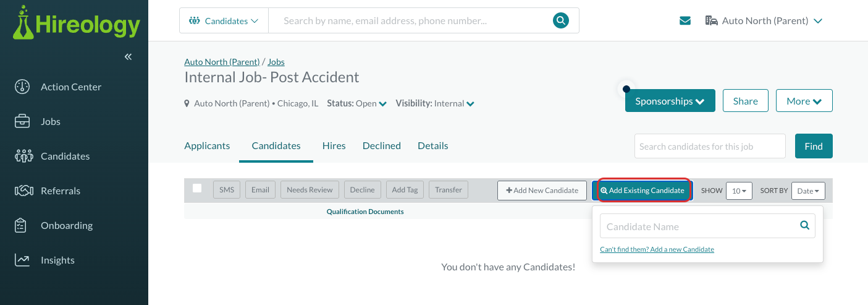Click the Find button
Image resolution: width=868 pixels, height=305 pixels.
pyautogui.click(x=814, y=146)
